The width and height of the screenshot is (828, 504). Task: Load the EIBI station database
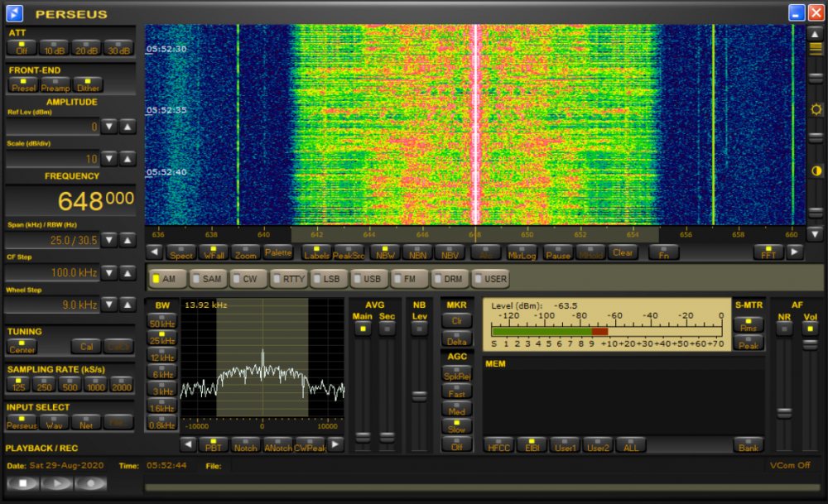pos(532,445)
